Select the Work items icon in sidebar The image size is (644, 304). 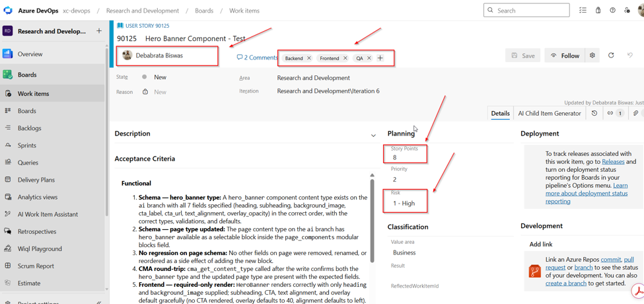8,94
